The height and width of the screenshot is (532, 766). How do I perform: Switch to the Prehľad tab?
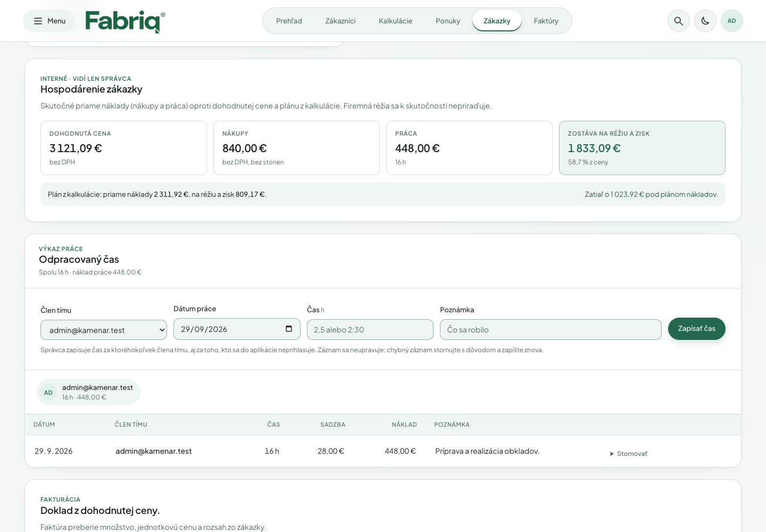[x=289, y=21]
